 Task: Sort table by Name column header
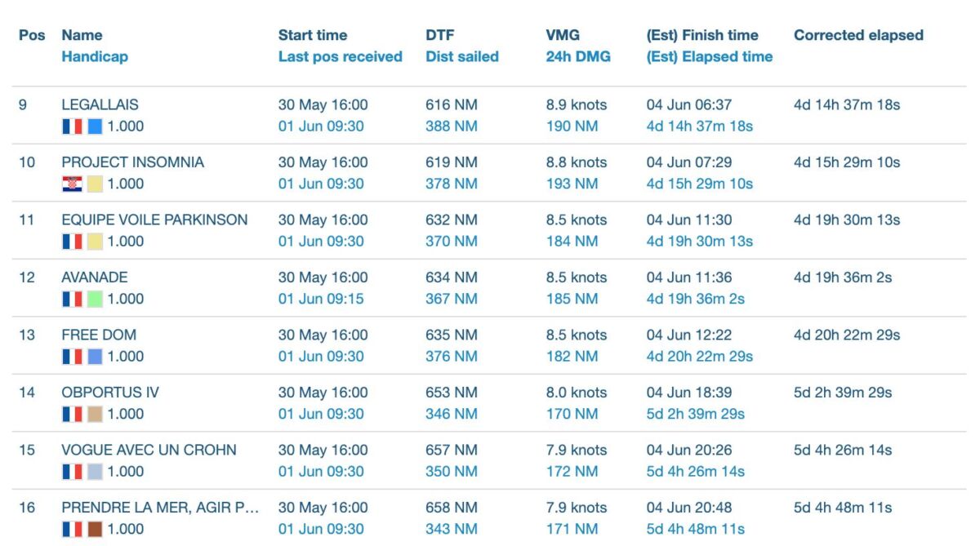(82, 35)
